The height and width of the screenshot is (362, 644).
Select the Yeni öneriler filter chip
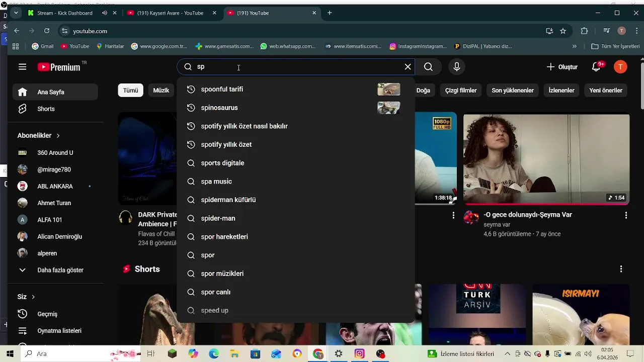point(606,90)
